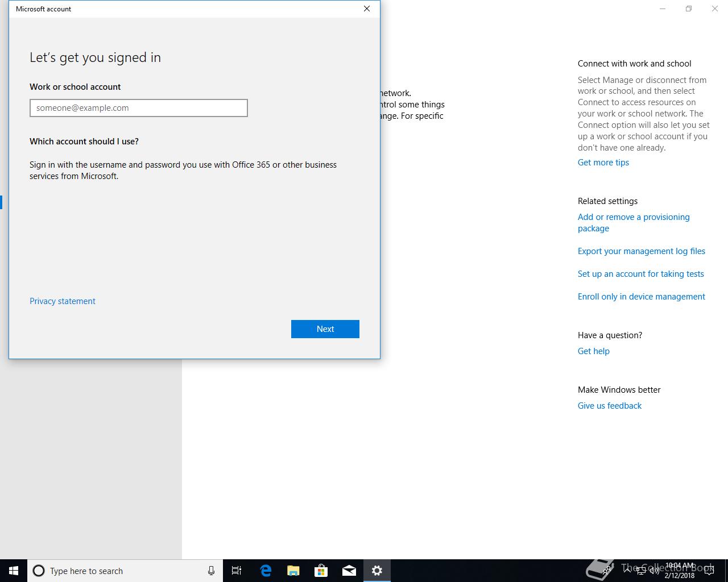The width and height of the screenshot is (728, 582).
Task: Close the Settings window
Action: click(x=715, y=9)
